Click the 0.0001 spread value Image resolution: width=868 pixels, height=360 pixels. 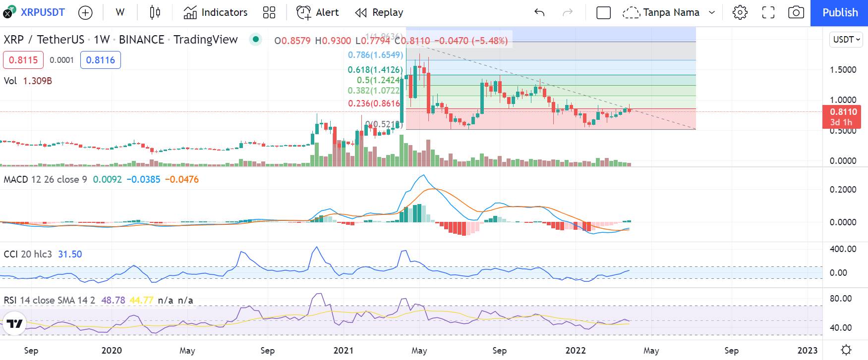pyautogui.click(x=61, y=60)
